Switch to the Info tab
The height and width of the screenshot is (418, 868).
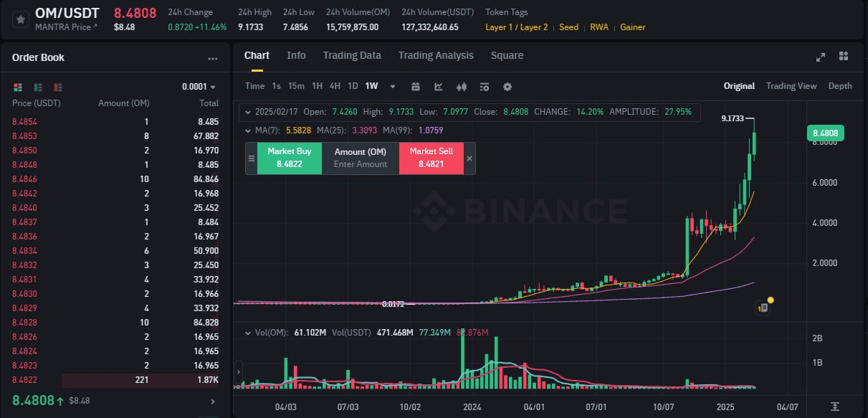click(296, 56)
